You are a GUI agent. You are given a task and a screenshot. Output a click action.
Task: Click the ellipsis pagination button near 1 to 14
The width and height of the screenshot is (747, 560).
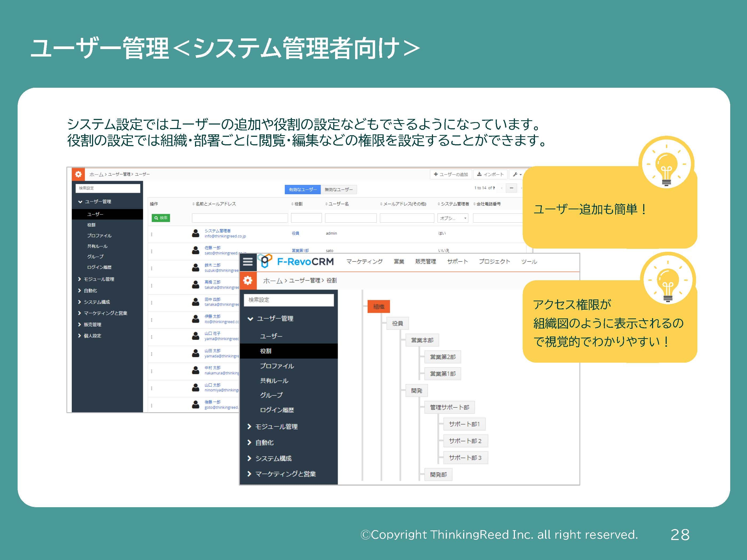511,188
